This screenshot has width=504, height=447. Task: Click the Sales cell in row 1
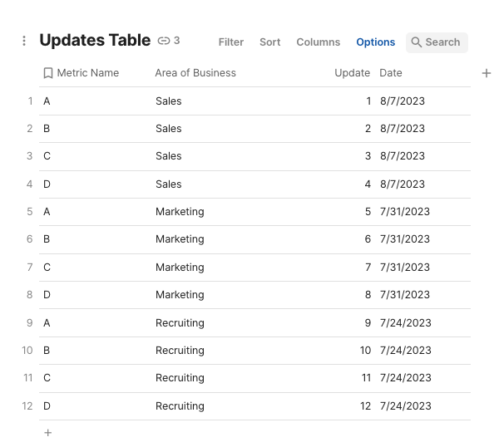click(x=169, y=101)
